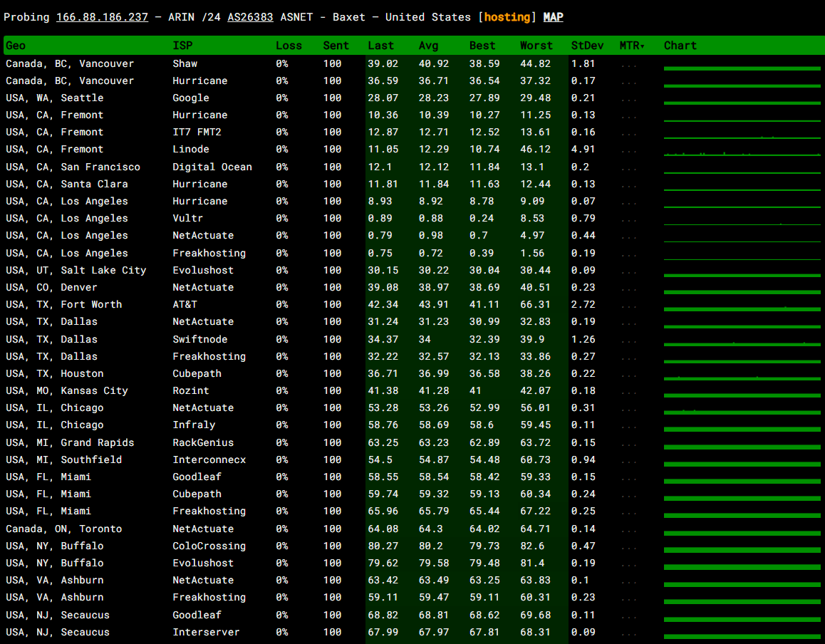825x644 pixels.
Task: Open the AS26383 link
Action: pos(250,17)
